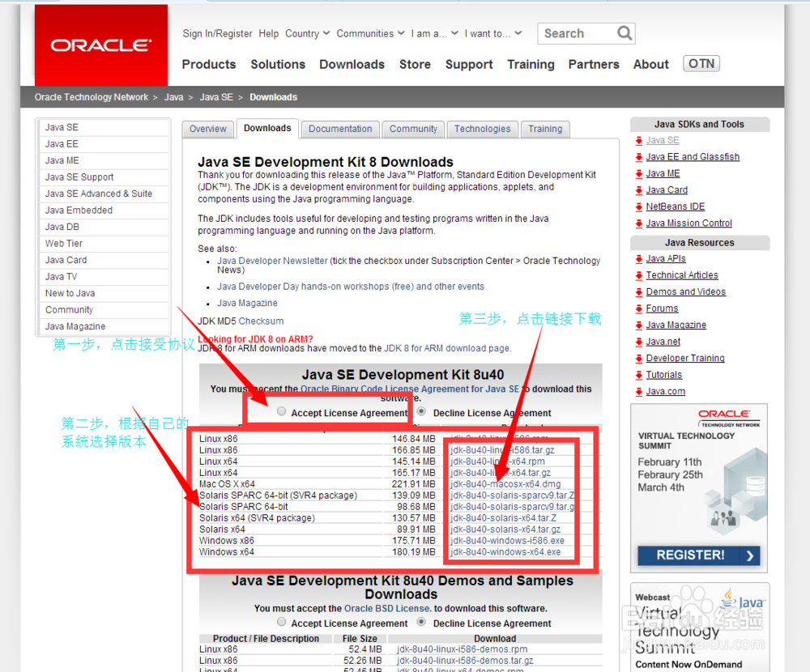Select Decline License Agreement for Demos and Samples
The height and width of the screenshot is (672, 810).
point(421,621)
